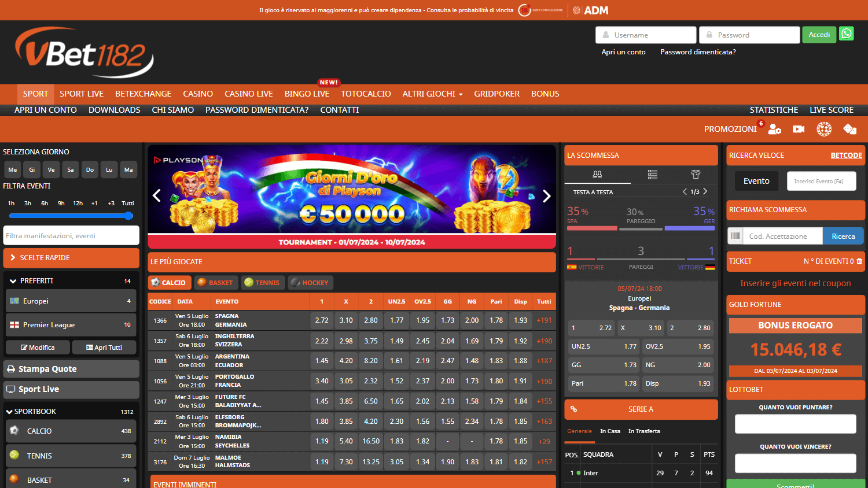868x488 pixels.
Task: Clear the ticket with trash icon
Action: click(859, 261)
